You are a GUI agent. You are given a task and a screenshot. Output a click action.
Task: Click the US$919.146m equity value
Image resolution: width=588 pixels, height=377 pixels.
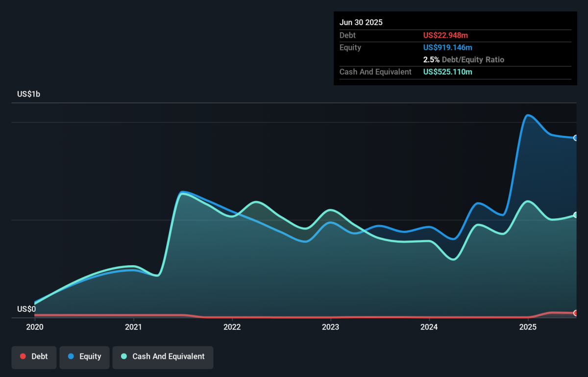[448, 48]
